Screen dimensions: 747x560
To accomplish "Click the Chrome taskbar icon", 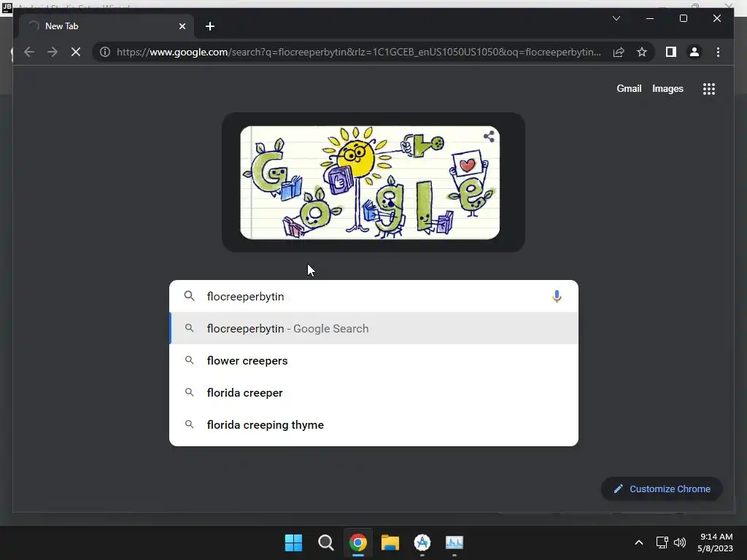I will [x=357, y=542].
